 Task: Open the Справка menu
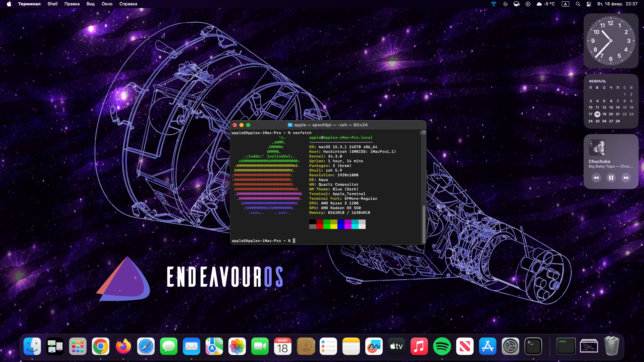pos(128,4)
